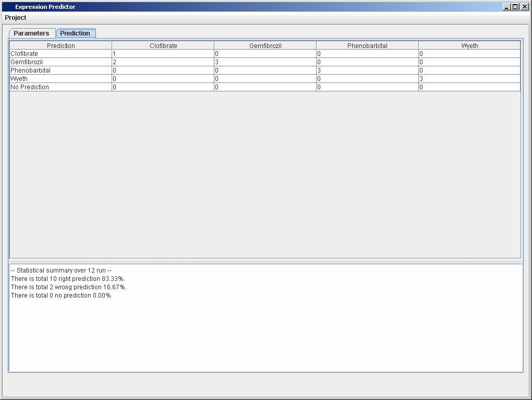The width and height of the screenshot is (532, 400).
Task: Select the No Prediction row label
Action: pos(61,87)
